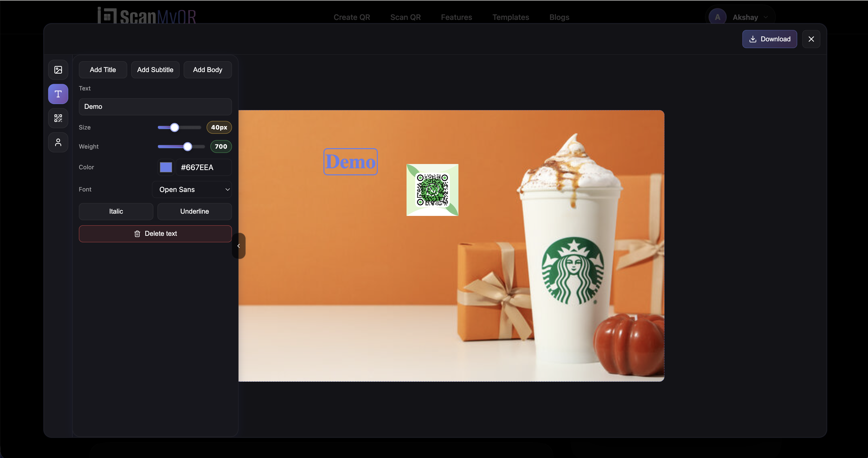This screenshot has width=868, height=458.
Task: Delete the selected text
Action: pos(155,234)
